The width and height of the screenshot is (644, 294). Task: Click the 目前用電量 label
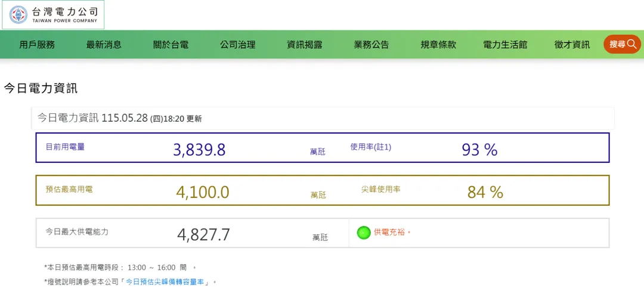click(x=66, y=147)
